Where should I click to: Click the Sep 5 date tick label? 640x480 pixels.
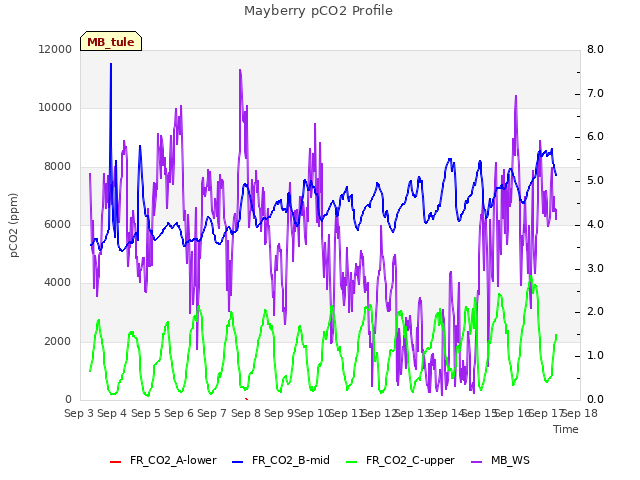pyautogui.click(x=145, y=413)
